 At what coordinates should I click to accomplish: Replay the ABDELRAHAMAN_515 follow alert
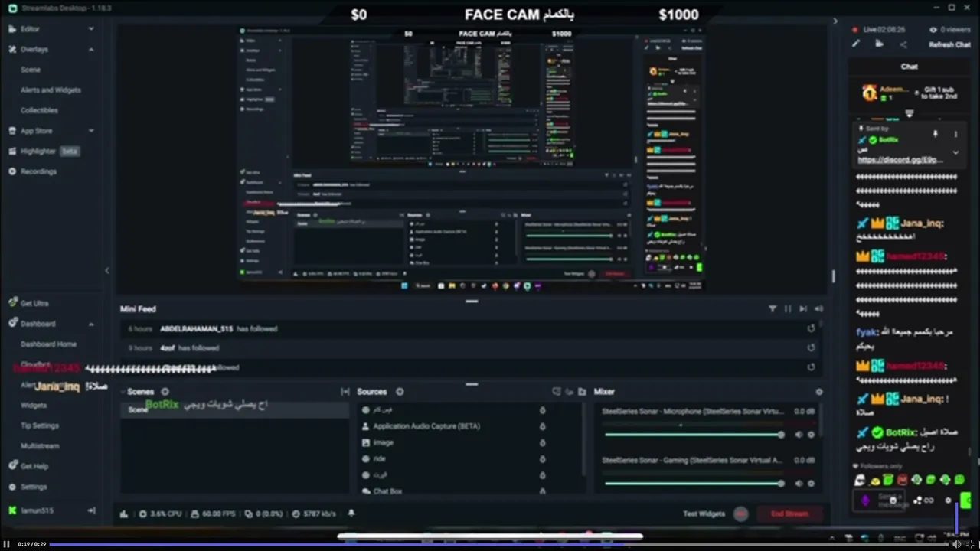tap(811, 329)
